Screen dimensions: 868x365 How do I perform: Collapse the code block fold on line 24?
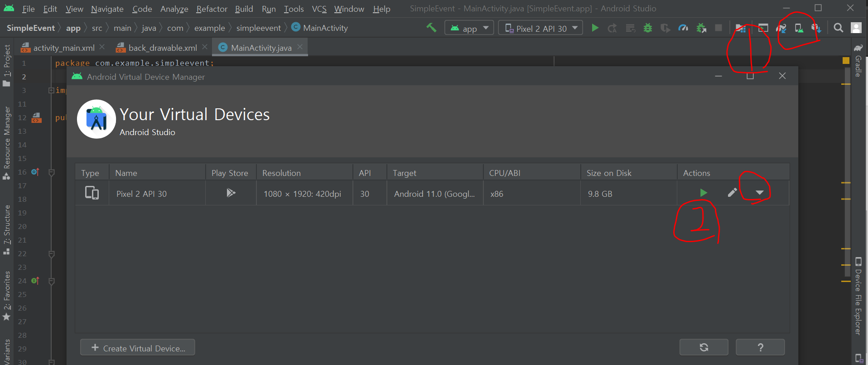click(x=51, y=281)
